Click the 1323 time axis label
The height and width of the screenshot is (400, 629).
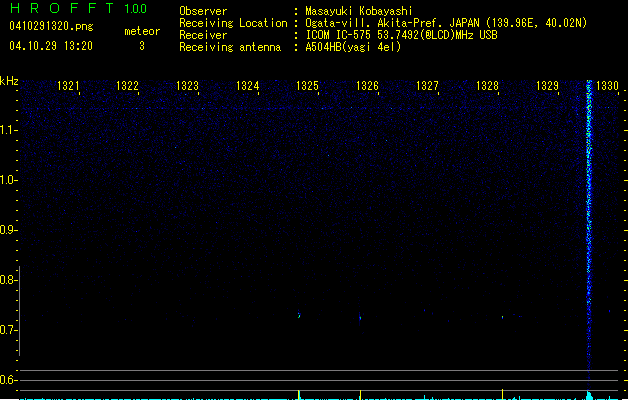[x=187, y=86]
